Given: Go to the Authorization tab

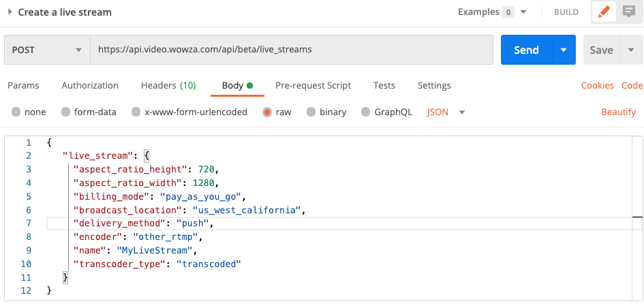Looking at the screenshot, I should point(90,85).
